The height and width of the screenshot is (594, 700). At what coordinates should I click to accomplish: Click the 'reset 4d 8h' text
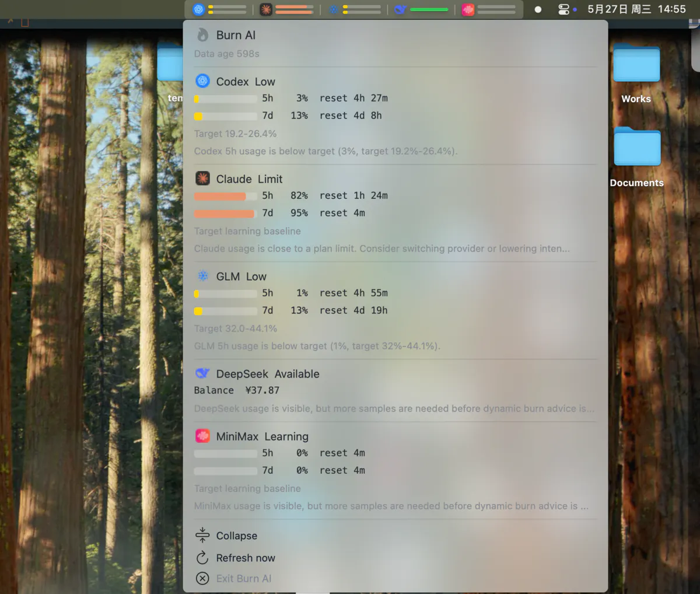click(x=351, y=116)
